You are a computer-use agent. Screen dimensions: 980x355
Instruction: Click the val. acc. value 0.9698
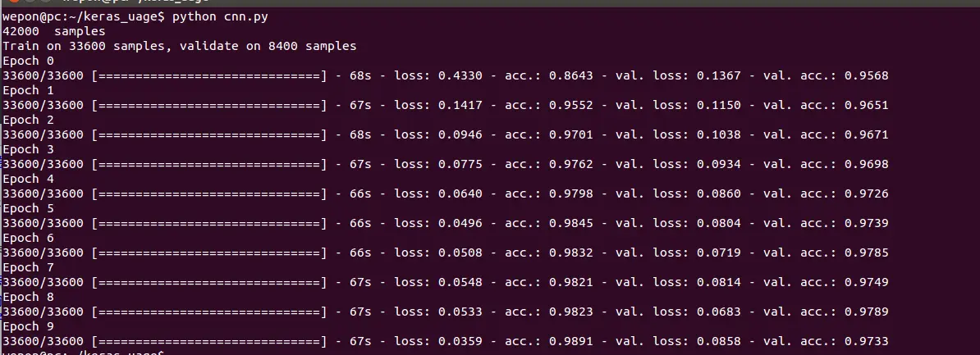(x=866, y=164)
